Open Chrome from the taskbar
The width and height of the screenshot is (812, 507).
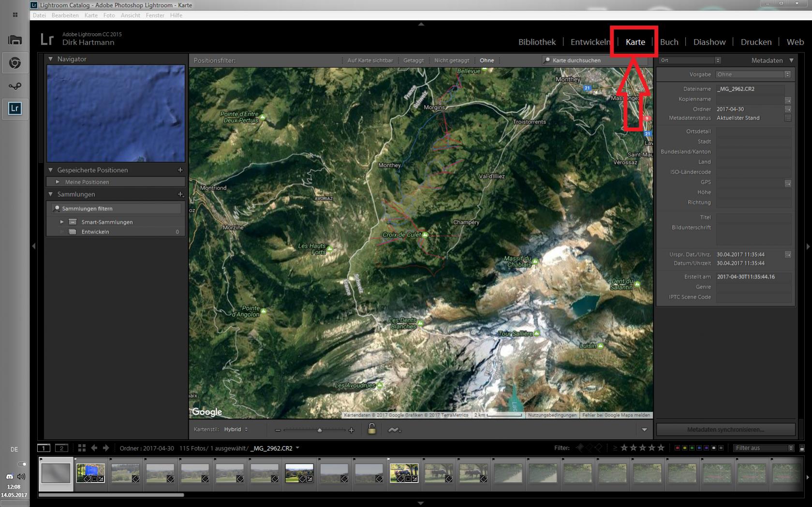(15, 63)
